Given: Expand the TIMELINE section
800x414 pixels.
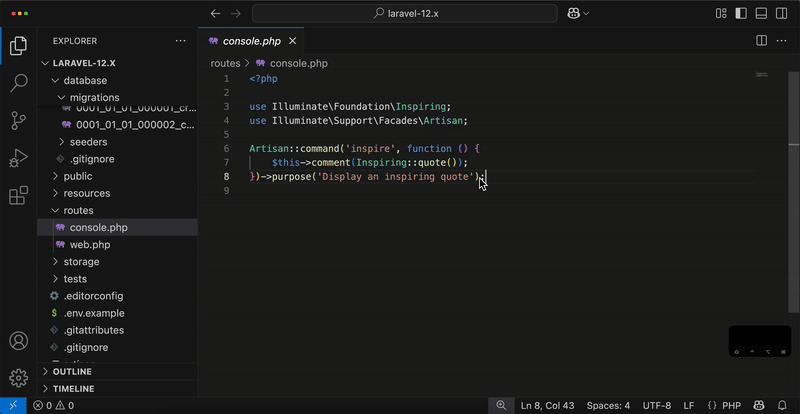Looking at the screenshot, I should click(117, 389).
